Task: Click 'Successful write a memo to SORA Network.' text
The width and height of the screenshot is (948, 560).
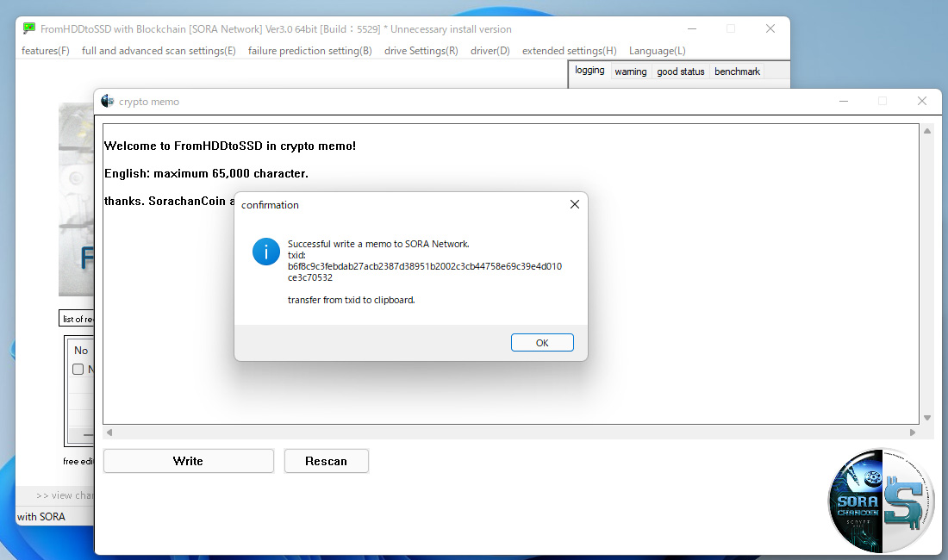Action: coord(378,244)
